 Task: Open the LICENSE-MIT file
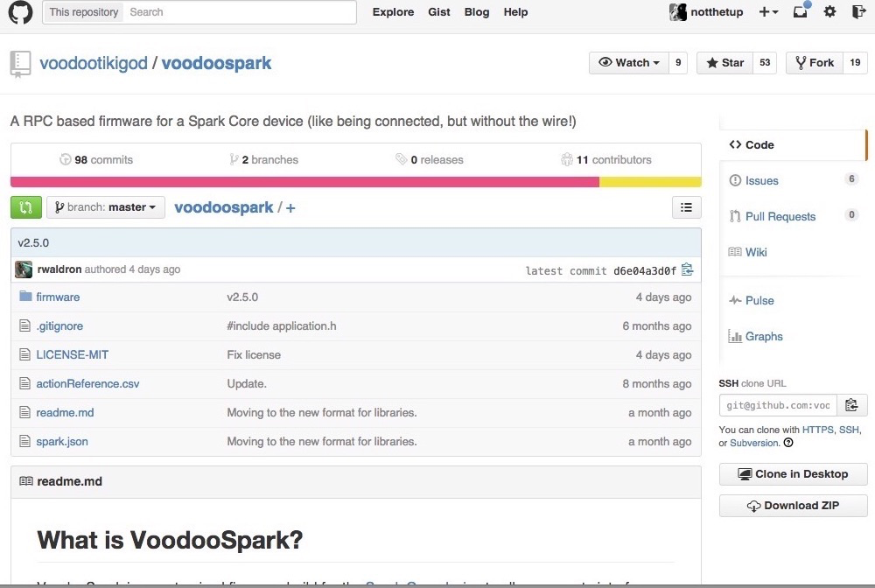tap(73, 354)
